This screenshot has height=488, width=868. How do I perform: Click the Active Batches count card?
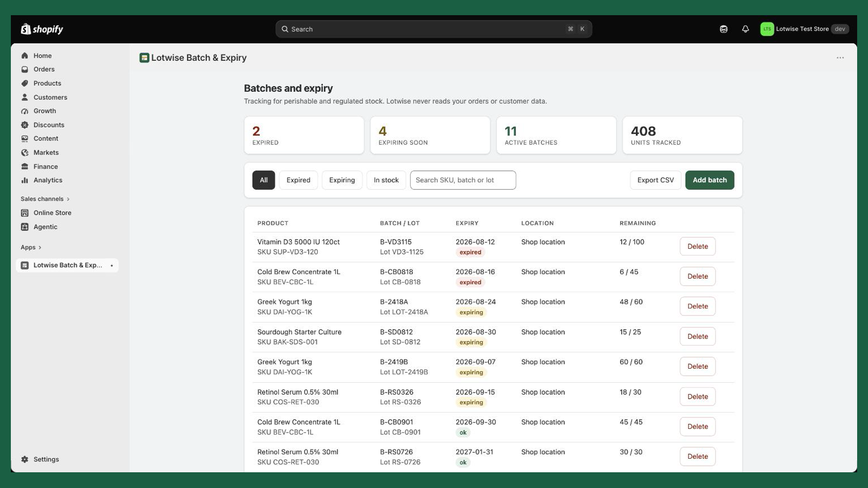pos(556,136)
